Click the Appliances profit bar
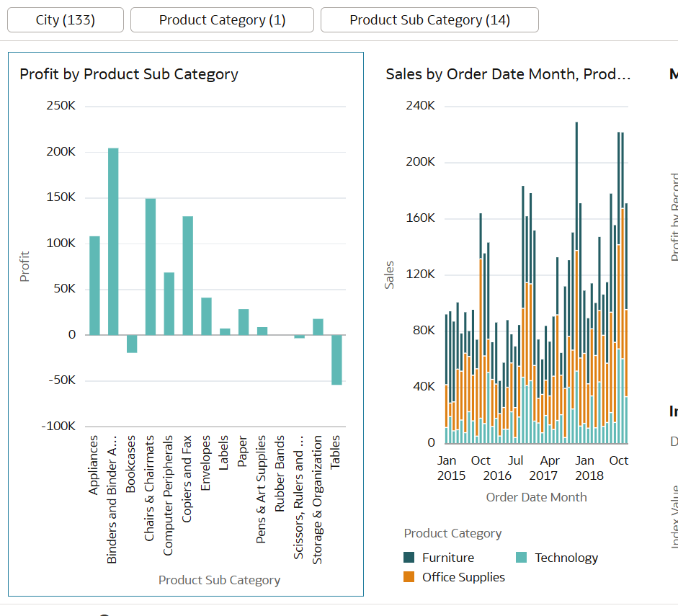This screenshot has height=616, width=678. click(x=94, y=286)
